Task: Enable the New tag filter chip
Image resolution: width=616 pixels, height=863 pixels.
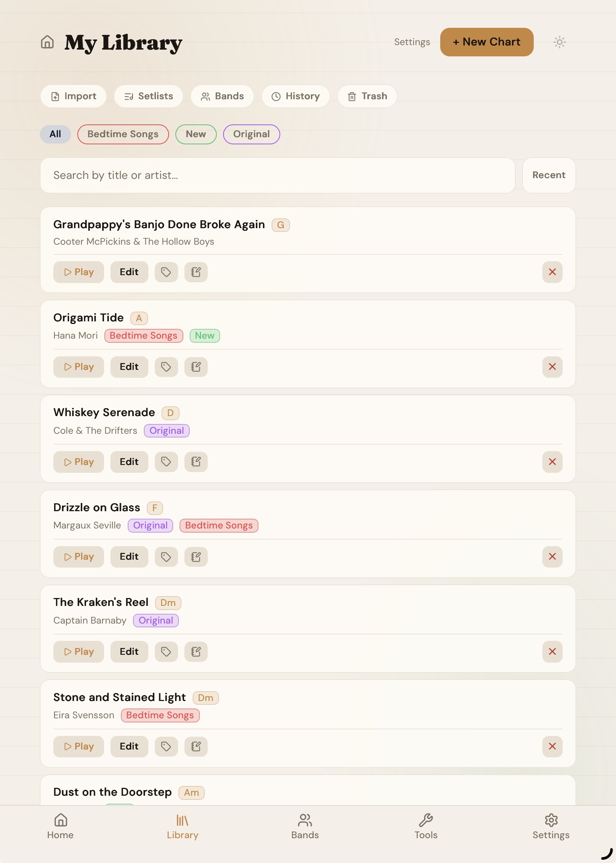Action: tap(196, 134)
